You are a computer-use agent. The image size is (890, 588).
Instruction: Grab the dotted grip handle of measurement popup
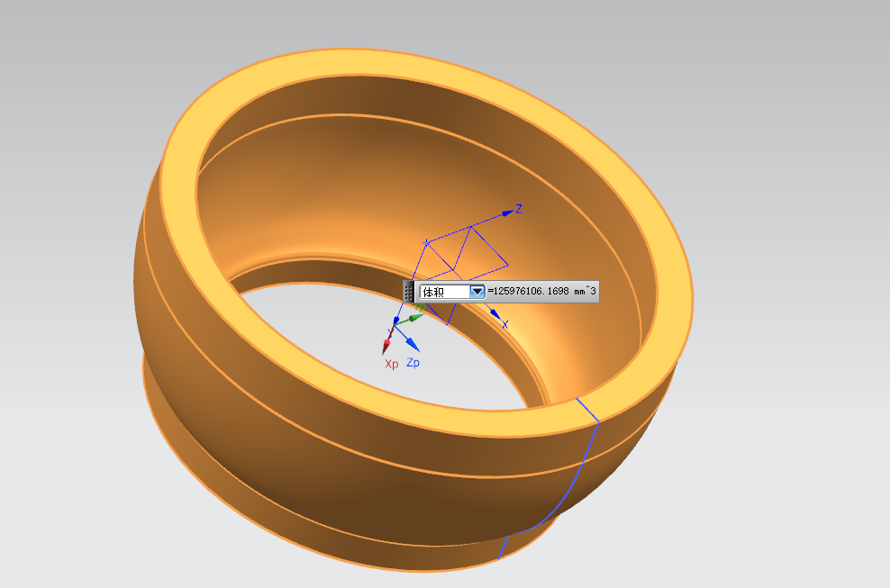point(409,292)
